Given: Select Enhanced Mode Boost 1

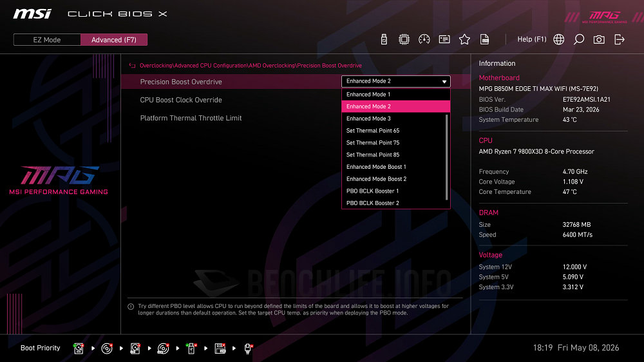Looking at the screenshot, I should (x=393, y=167).
